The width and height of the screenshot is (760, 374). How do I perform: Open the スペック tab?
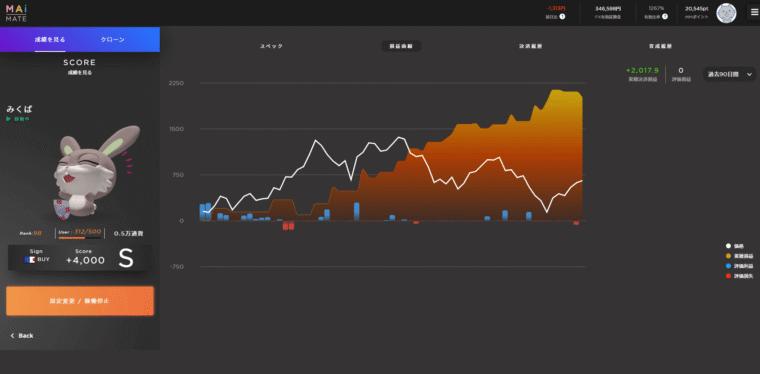click(271, 47)
